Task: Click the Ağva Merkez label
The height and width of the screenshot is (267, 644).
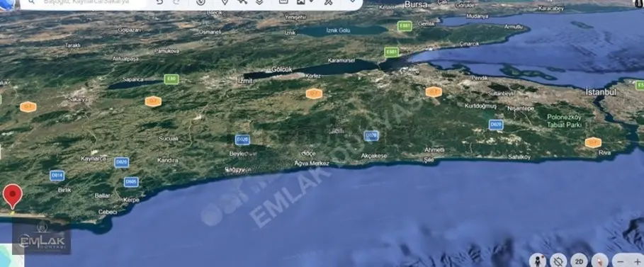Action: click(x=312, y=164)
